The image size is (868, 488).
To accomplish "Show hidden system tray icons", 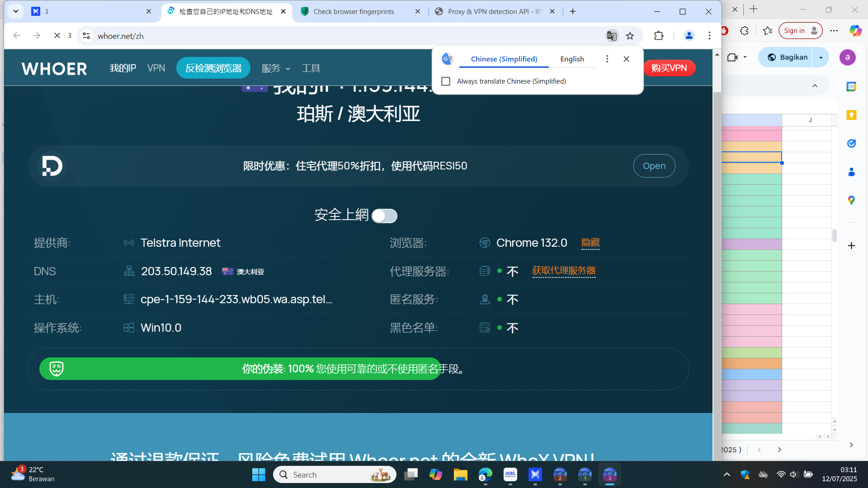I will pos(727,474).
